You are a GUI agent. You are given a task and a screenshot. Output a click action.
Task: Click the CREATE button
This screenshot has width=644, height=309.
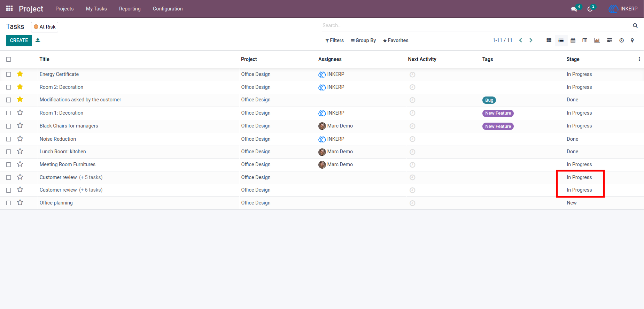point(19,40)
